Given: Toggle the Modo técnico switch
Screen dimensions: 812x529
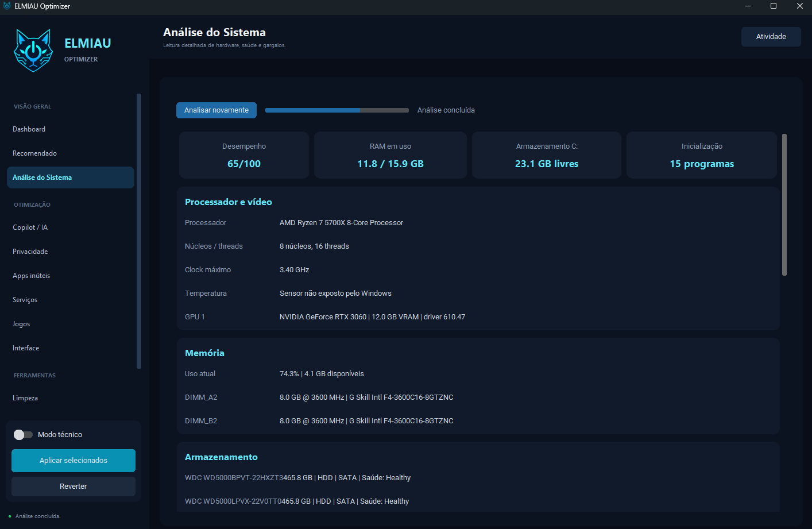Looking at the screenshot, I should 23,435.
